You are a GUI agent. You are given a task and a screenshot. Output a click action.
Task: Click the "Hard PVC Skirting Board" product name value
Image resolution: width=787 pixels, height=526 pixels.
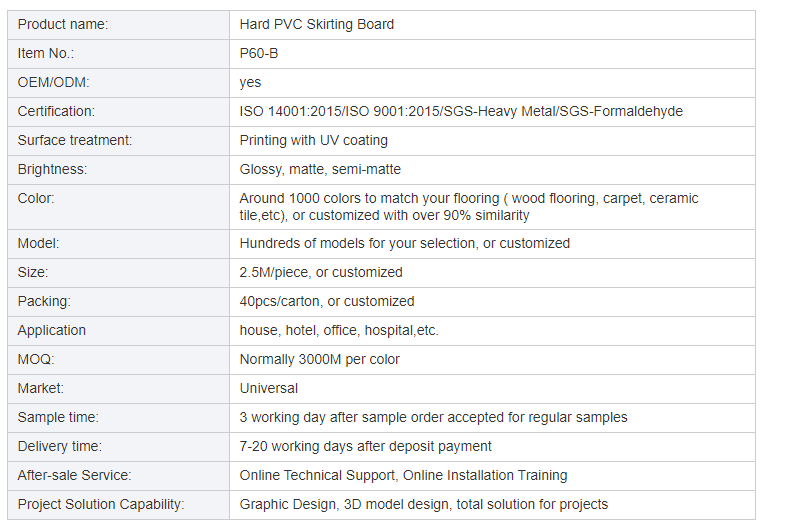click(x=317, y=24)
